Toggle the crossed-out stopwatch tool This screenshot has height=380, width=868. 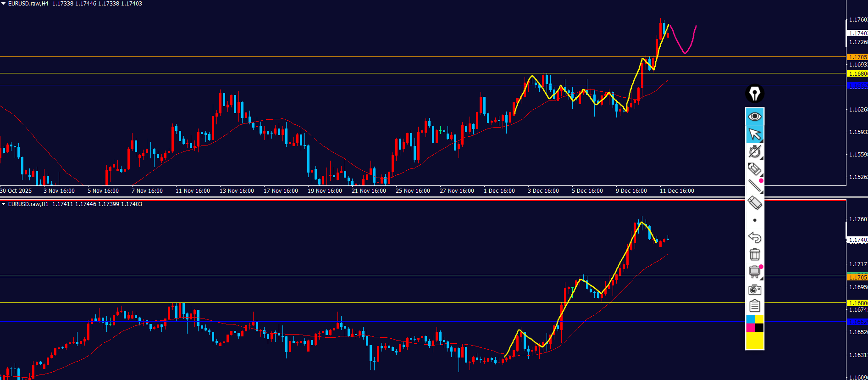click(x=754, y=151)
